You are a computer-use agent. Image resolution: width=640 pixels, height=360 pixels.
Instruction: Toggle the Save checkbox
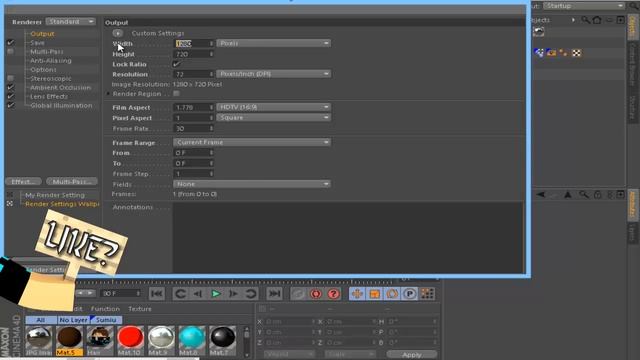click(x=11, y=42)
